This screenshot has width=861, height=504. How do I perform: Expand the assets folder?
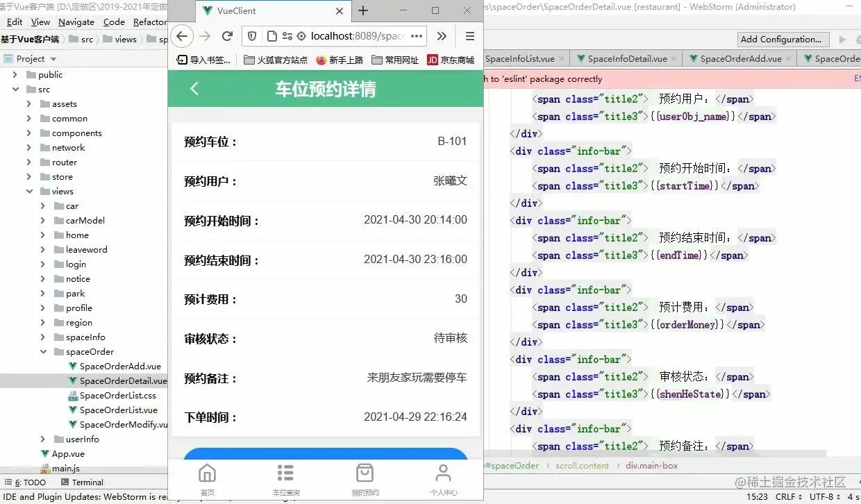(28, 103)
